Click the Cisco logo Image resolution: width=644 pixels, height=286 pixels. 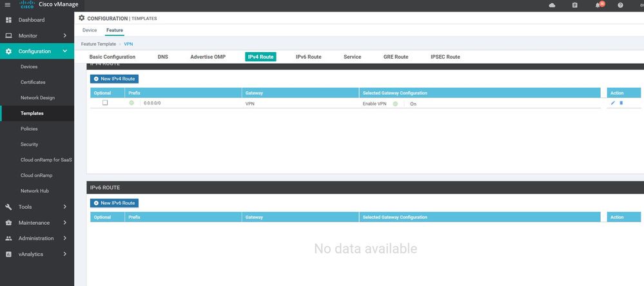coord(27,5)
